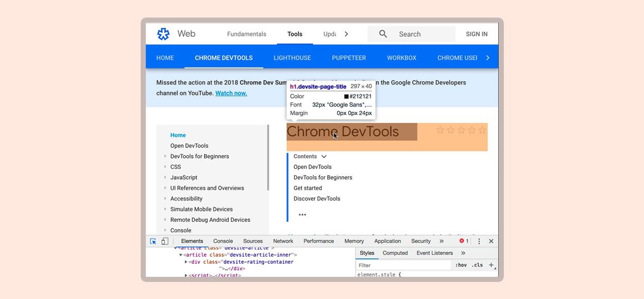Show more contents with the ellipsis icon

pyautogui.click(x=302, y=215)
